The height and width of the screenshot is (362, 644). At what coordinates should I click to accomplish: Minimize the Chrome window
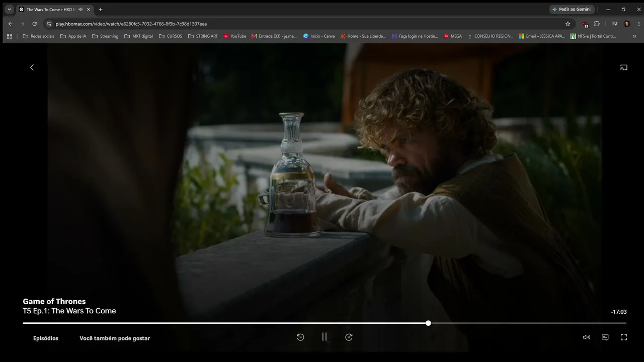point(608,9)
